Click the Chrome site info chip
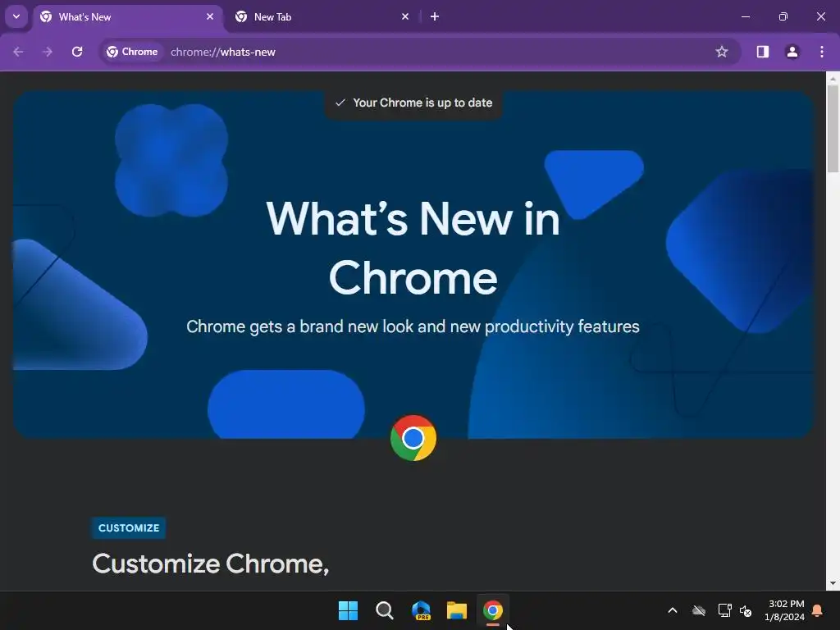 pos(132,52)
